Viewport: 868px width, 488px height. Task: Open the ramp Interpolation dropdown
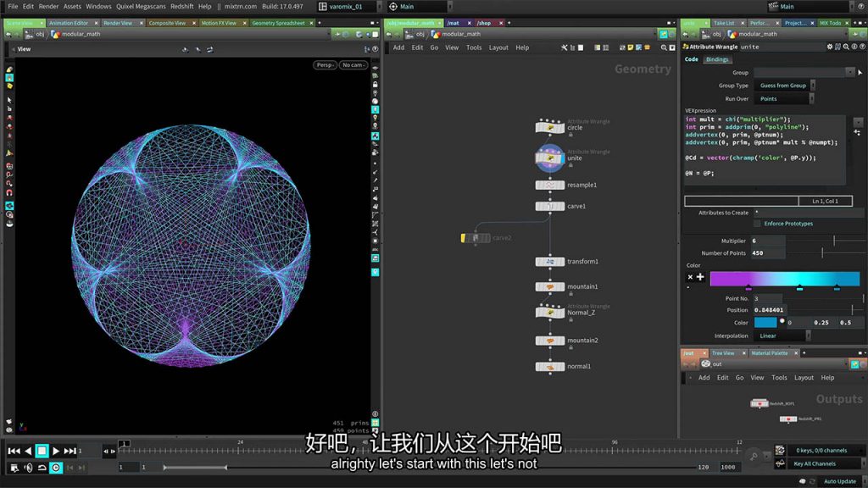coord(782,335)
